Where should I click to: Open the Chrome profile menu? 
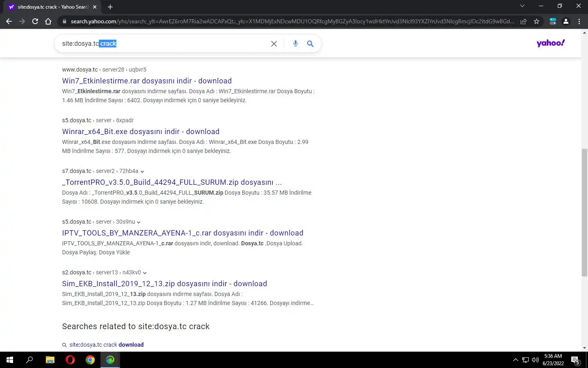click(x=566, y=21)
